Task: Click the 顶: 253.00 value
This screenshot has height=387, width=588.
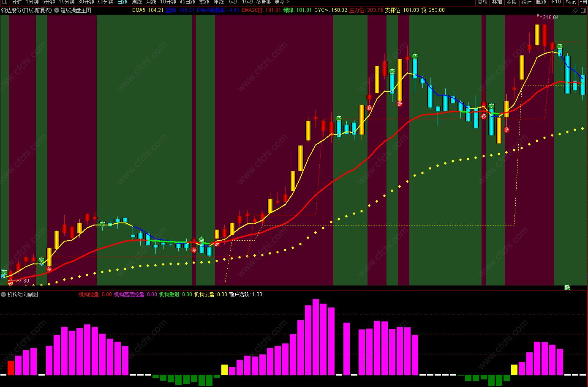Action: coord(433,10)
